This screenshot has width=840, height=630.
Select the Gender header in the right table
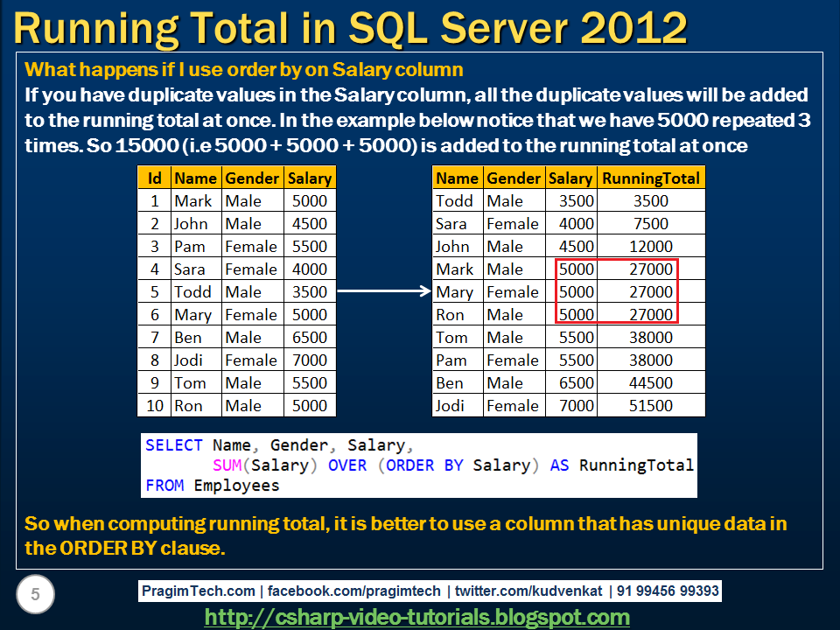click(513, 178)
